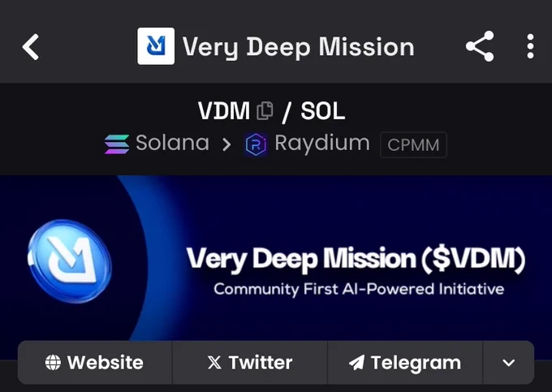Screen dimensions: 552x392
Task: Click the Very Deep Mission token logo in the header
Action: click(156, 46)
